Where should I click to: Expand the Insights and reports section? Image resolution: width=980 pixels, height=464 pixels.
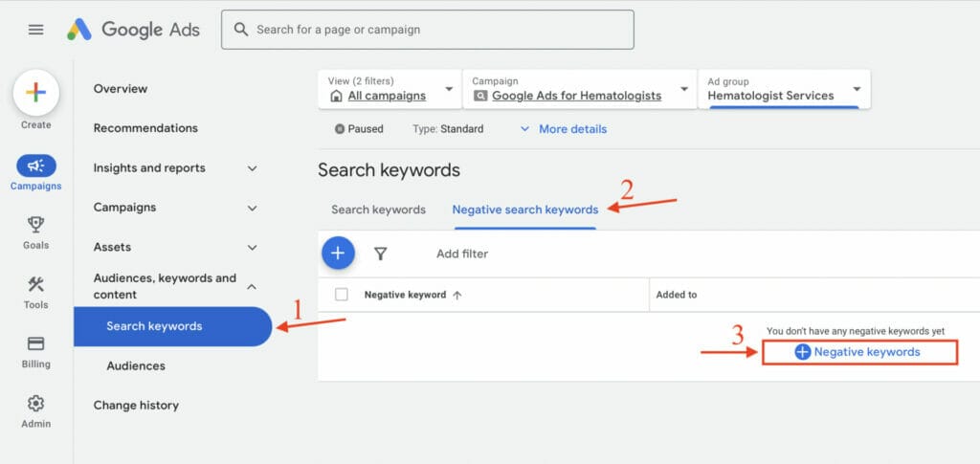click(x=253, y=168)
